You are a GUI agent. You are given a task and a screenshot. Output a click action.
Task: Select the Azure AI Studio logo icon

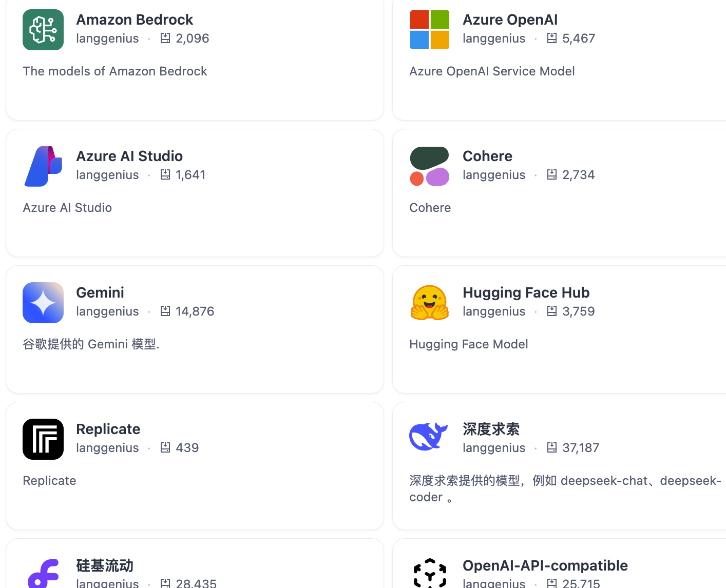click(x=43, y=166)
